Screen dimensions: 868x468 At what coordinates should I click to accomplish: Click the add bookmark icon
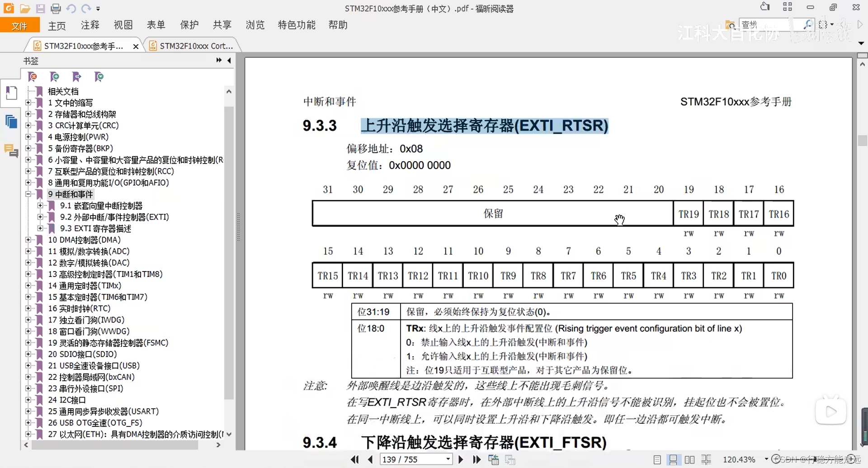tap(55, 77)
